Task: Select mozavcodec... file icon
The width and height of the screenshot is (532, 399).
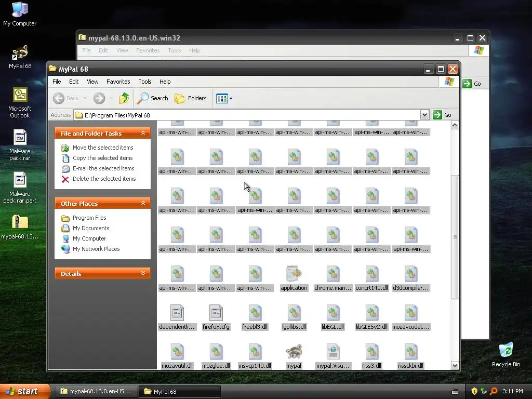Action: (x=411, y=313)
